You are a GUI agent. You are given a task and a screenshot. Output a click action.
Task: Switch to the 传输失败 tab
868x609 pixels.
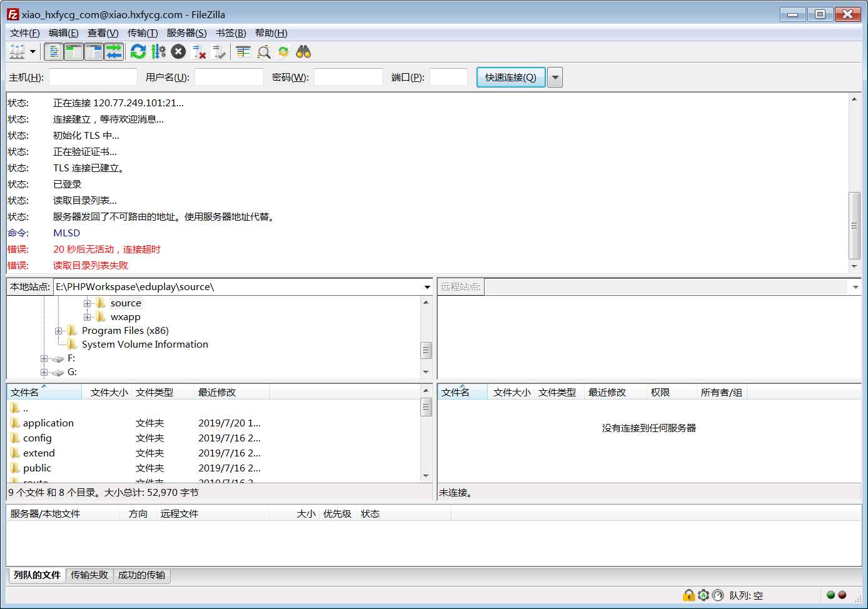(89, 575)
